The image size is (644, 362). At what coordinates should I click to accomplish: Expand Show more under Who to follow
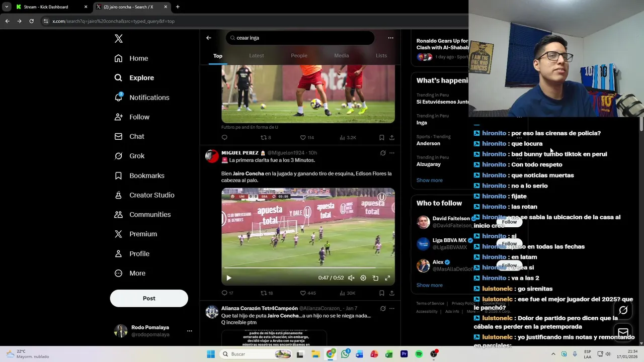pos(429,285)
